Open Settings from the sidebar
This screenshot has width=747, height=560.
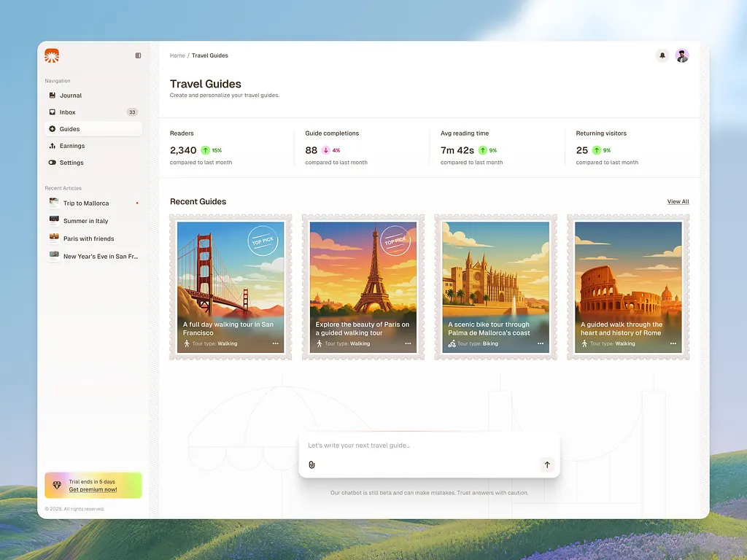(x=71, y=162)
